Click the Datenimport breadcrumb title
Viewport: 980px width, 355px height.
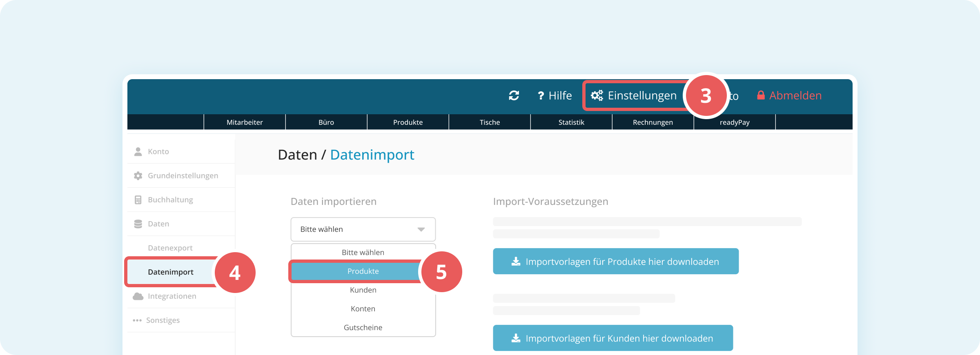(372, 155)
